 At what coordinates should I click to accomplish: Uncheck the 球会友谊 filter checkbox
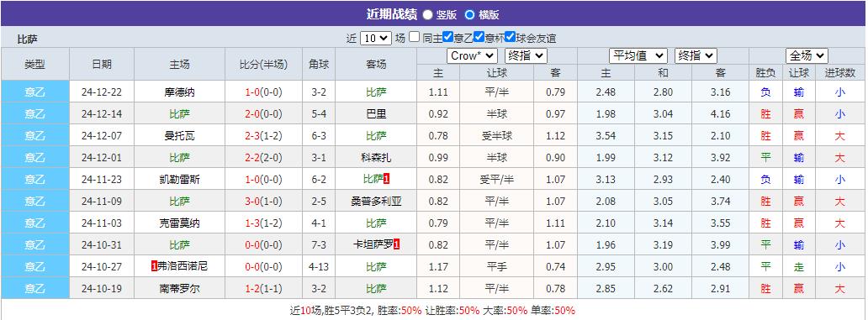click(x=511, y=37)
